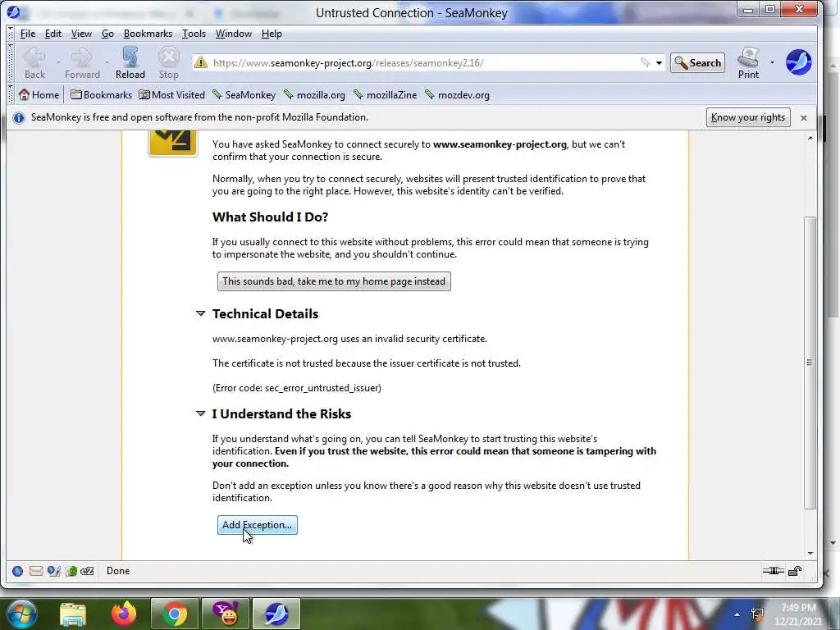The image size is (840, 630).
Task: Open the Edit menu
Action: [53, 34]
